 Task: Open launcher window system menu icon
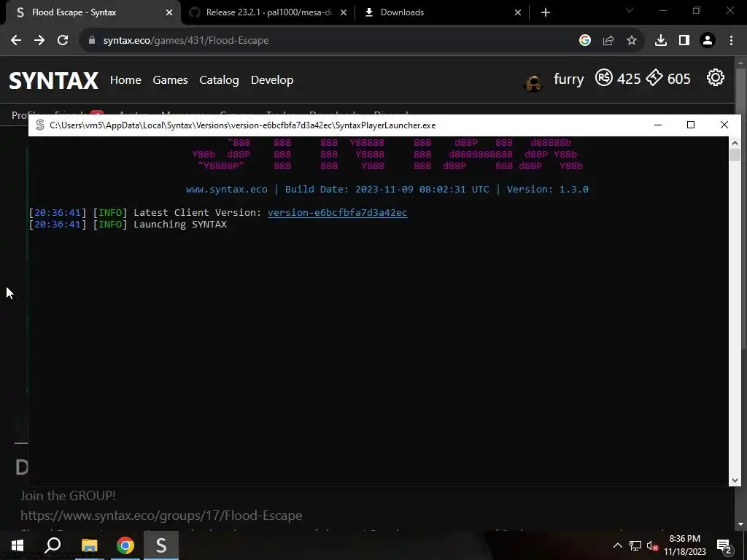coord(41,125)
